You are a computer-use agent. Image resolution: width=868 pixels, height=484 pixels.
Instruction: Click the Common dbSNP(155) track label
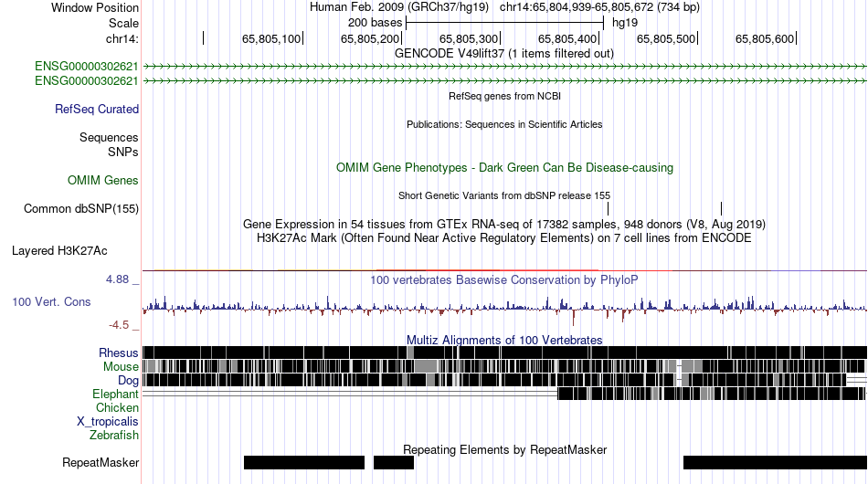(x=81, y=208)
